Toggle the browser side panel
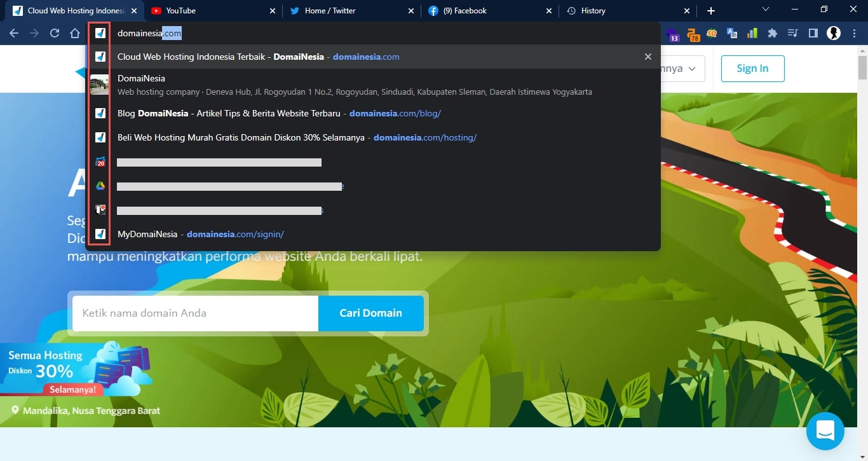Screen dimensions: 868x461 pyautogui.click(x=813, y=34)
